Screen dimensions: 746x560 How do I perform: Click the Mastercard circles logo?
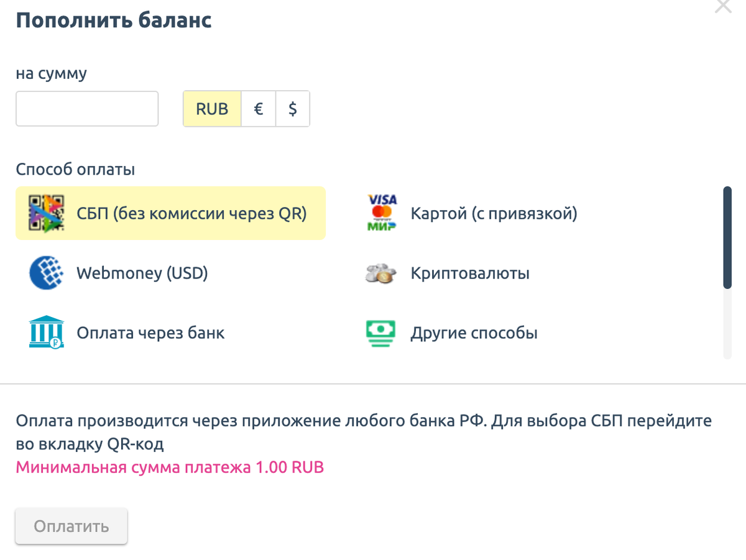382,211
